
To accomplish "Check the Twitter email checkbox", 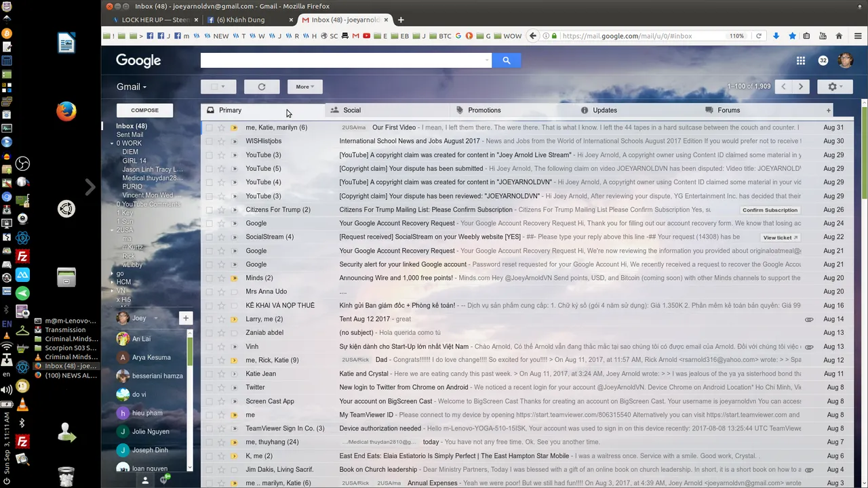I will click(210, 388).
